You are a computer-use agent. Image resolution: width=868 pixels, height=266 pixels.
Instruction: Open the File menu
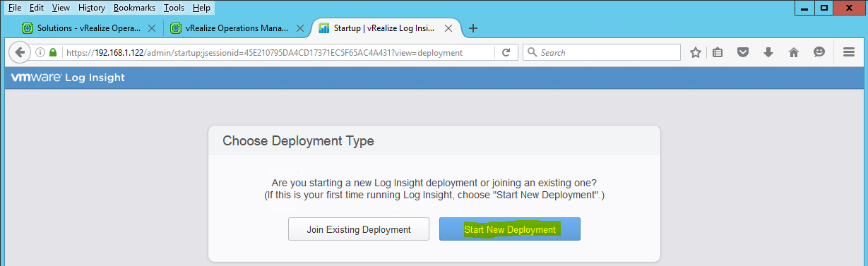15,8
